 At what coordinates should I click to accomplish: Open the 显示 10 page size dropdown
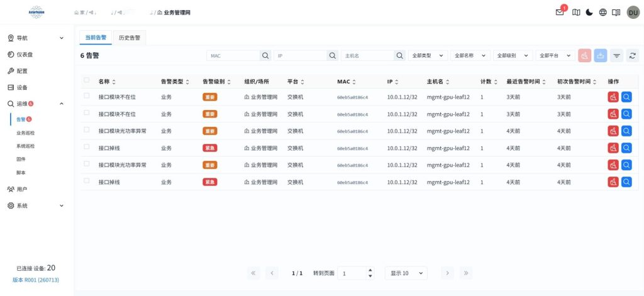click(406, 273)
